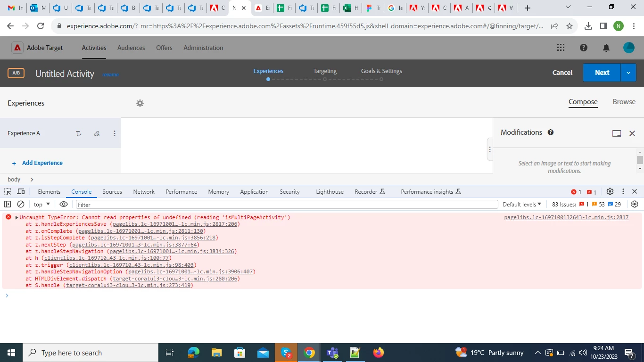Open the Adobe Target help icon
Viewport: 644px width, 362px height.
(584, 48)
